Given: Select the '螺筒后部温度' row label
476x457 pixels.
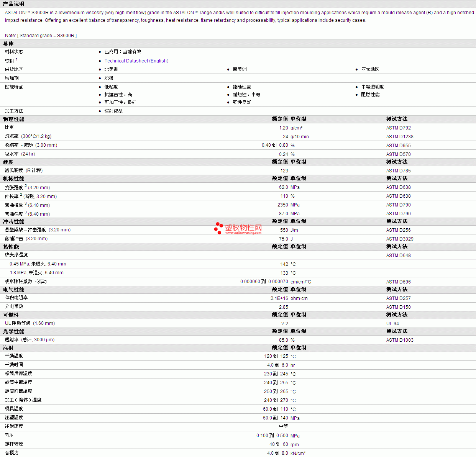Looking at the screenshot, I should pos(18,373).
